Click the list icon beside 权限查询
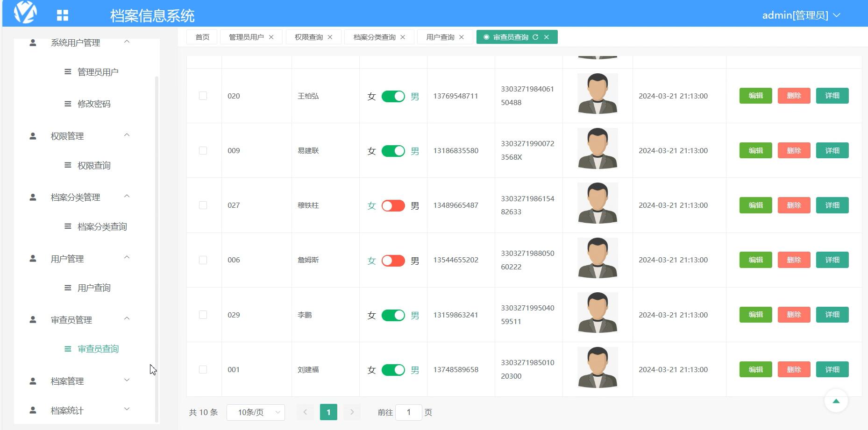The height and width of the screenshot is (430, 868). click(x=68, y=165)
